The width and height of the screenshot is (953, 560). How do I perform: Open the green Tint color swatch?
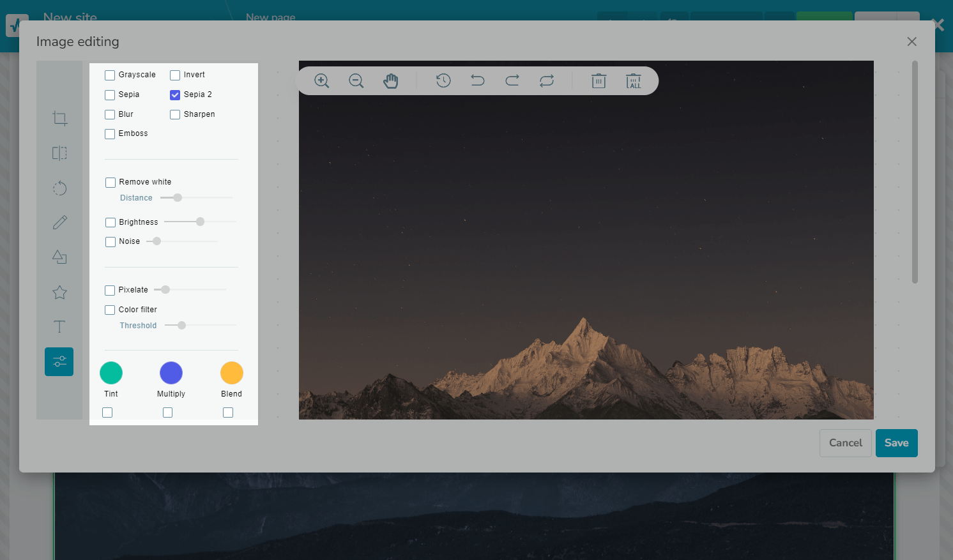pos(111,373)
